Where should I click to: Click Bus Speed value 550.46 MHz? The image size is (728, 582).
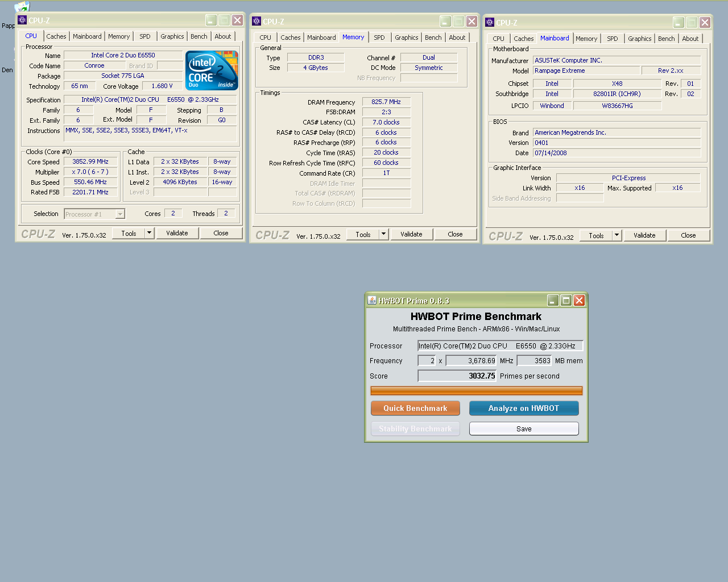tap(90, 182)
